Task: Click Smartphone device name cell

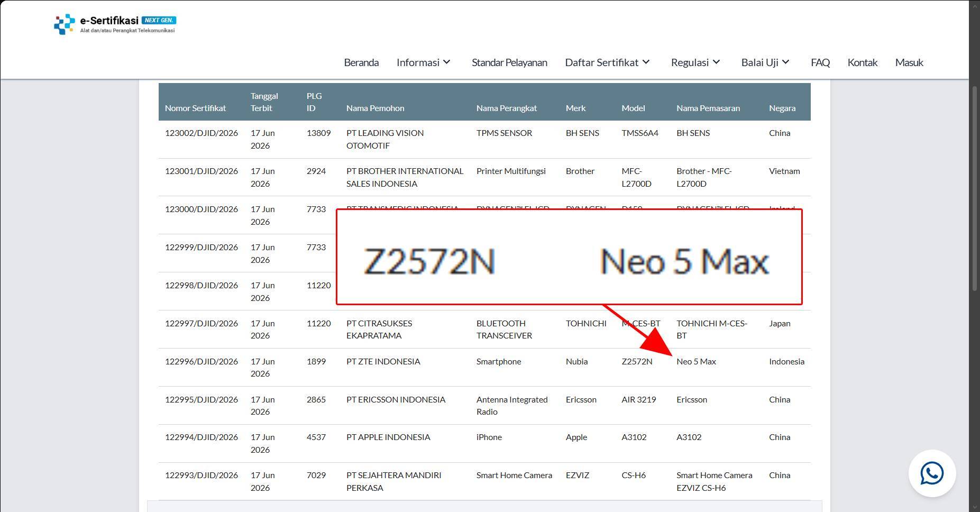Action: 499,361
